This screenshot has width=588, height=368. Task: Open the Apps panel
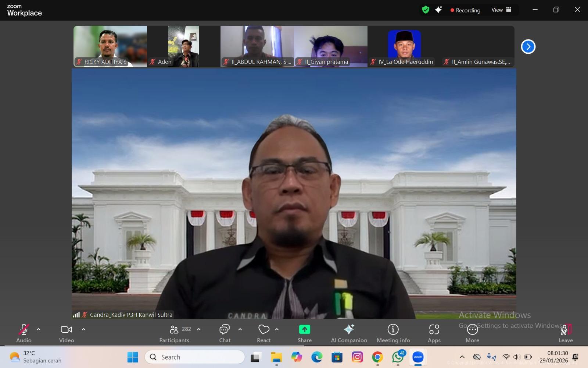tap(434, 333)
